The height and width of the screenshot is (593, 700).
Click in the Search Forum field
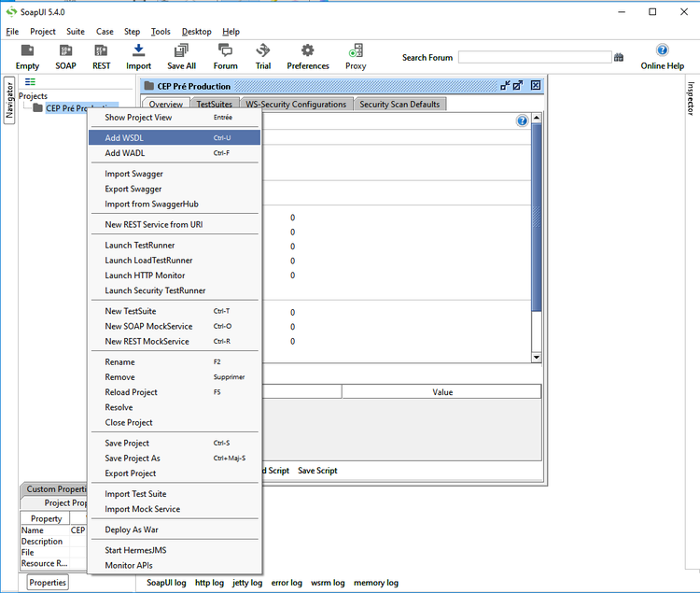click(x=535, y=57)
